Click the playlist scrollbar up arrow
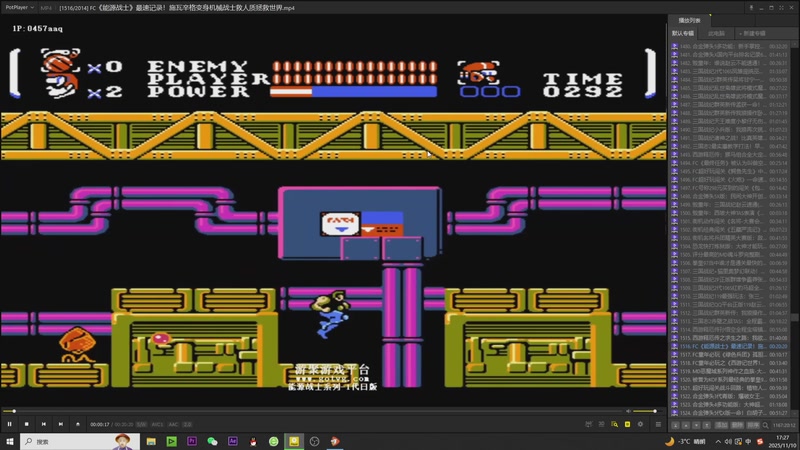 (794, 44)
